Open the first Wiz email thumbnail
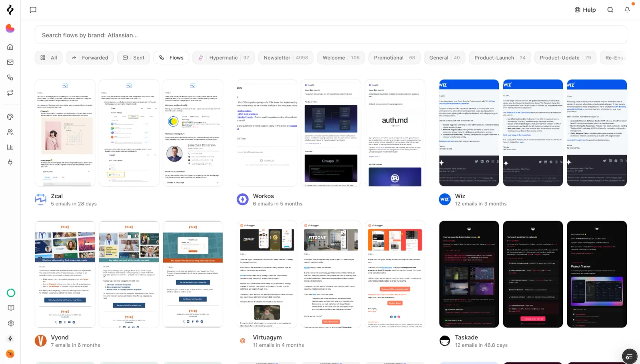 click(469, 133)
